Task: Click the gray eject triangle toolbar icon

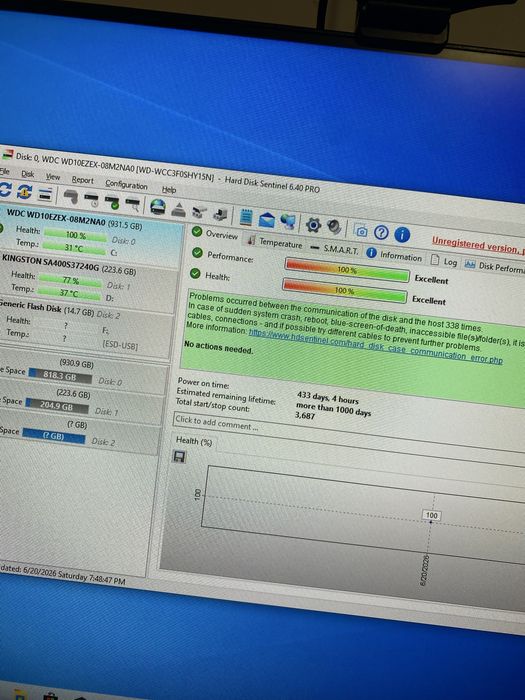Action: pos(179,209)
